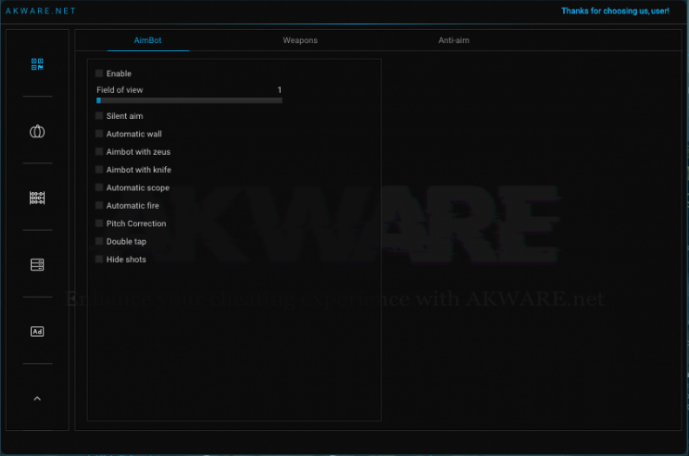Enable the Automatic scope checkbox
Screen dimensions: 689x456
(x=99, y=188)
